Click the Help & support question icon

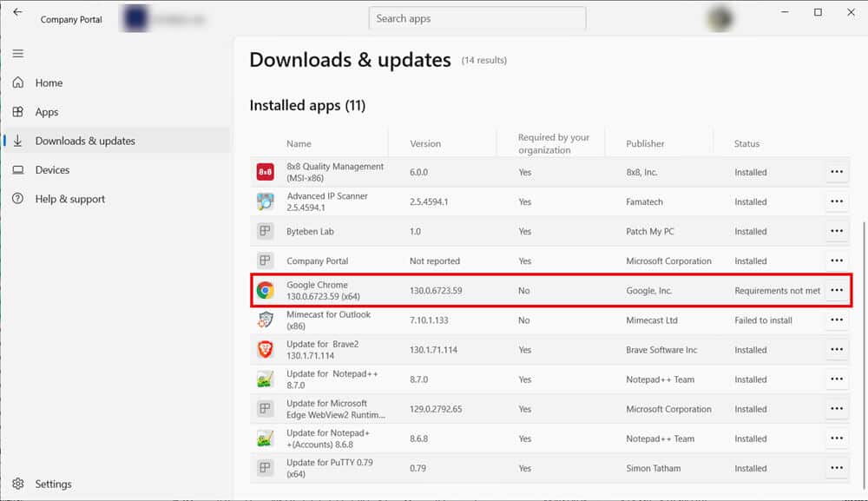click(17, 198)
